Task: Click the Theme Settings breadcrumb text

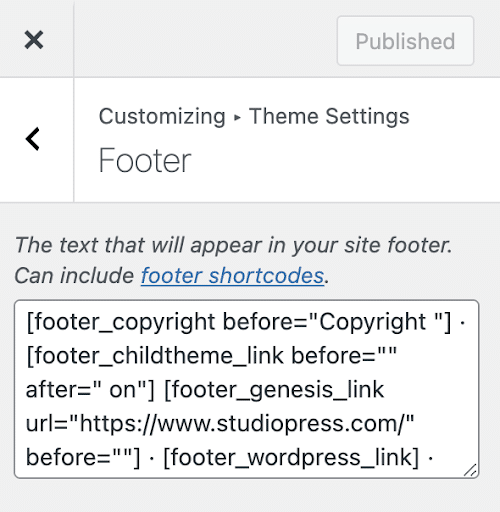Action: pyautogui.click(x=329, y=116)
